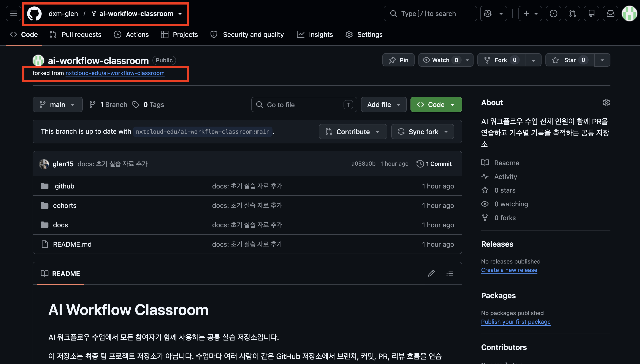Open the Add file dropdown
Viewport: 640px width, 364px height.
point(384,105)
